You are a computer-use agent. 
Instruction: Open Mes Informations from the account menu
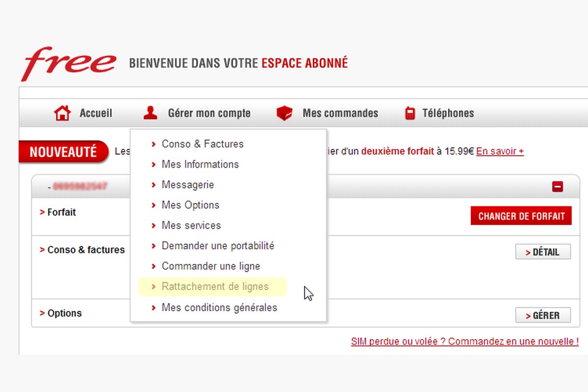200,165
